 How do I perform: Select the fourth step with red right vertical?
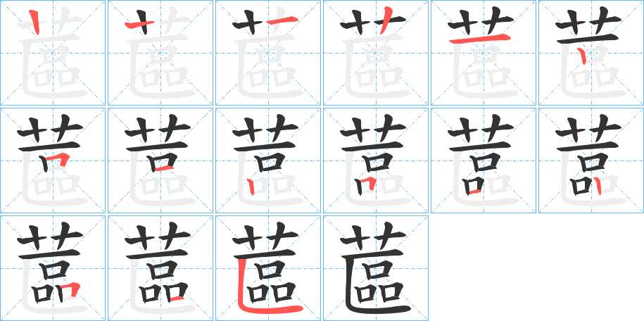(376, 53)
